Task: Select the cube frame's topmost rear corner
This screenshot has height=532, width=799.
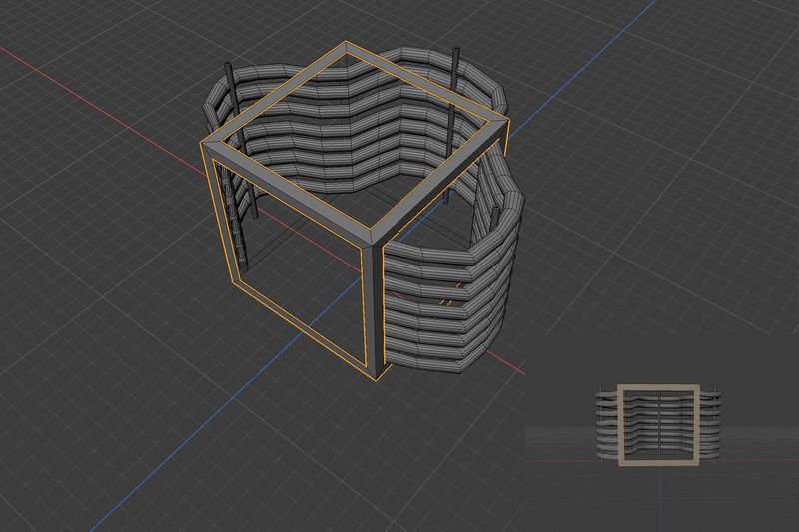Action: pos(346,46)
